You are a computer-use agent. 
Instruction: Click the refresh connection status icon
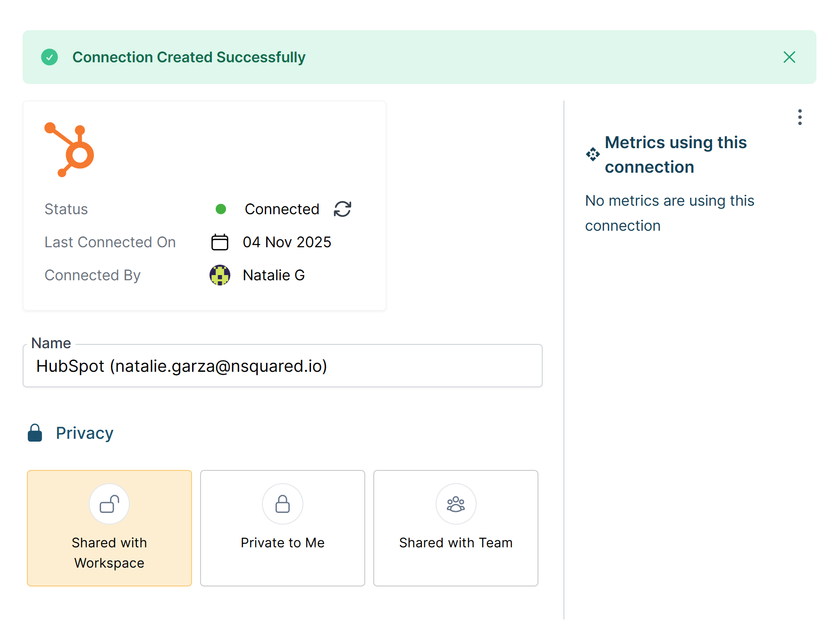[342, 209]
